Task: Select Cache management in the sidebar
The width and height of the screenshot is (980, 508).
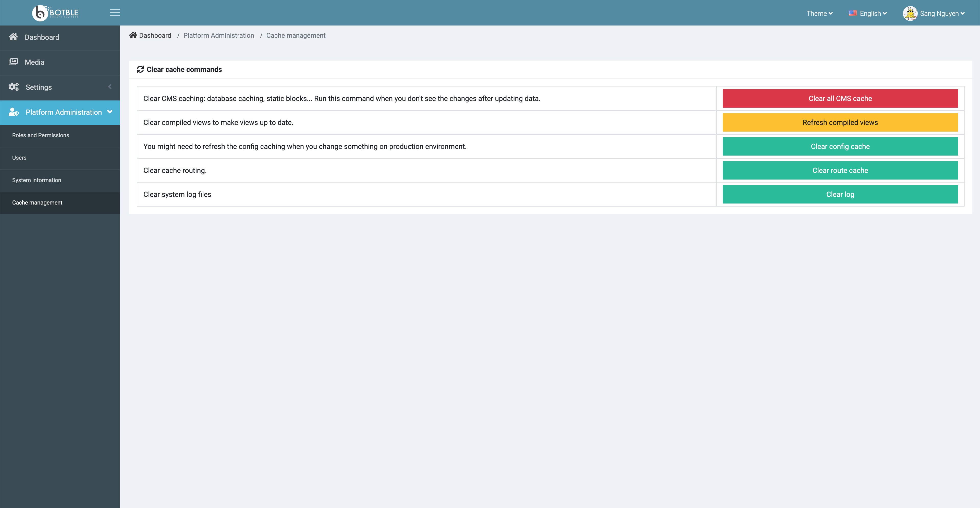Action: [x=60, y=203]
